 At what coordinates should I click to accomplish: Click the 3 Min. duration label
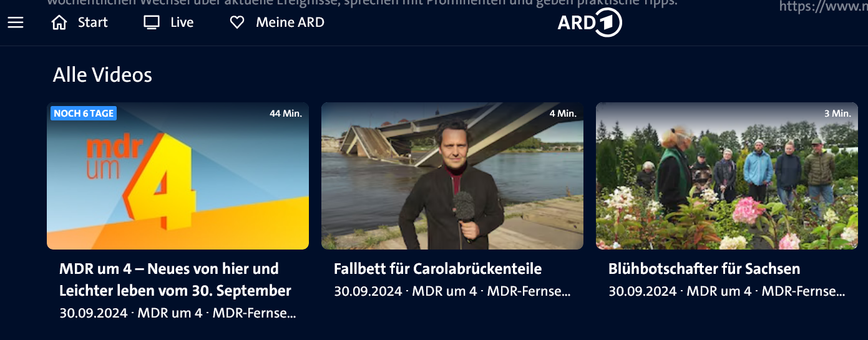point(837,114)
